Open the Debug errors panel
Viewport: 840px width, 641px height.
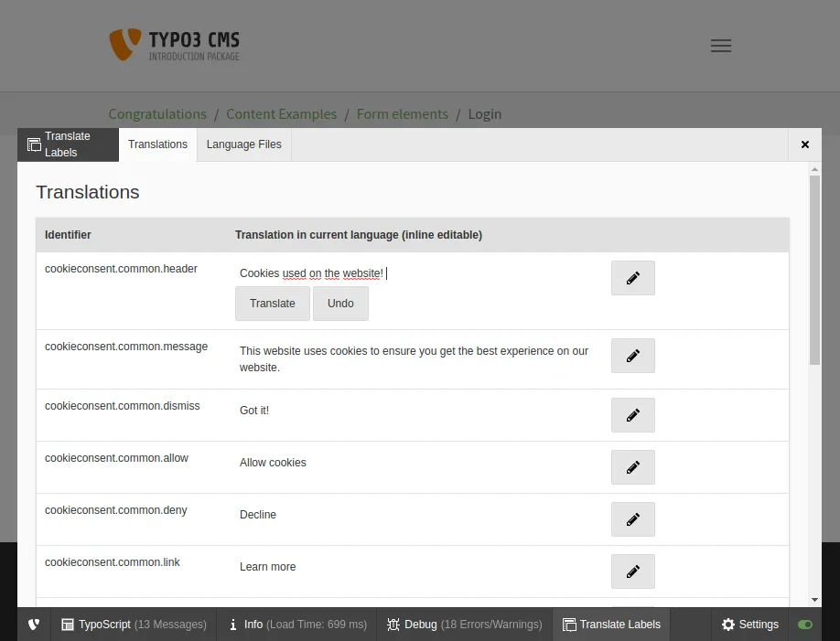click(x=465, y=625)
